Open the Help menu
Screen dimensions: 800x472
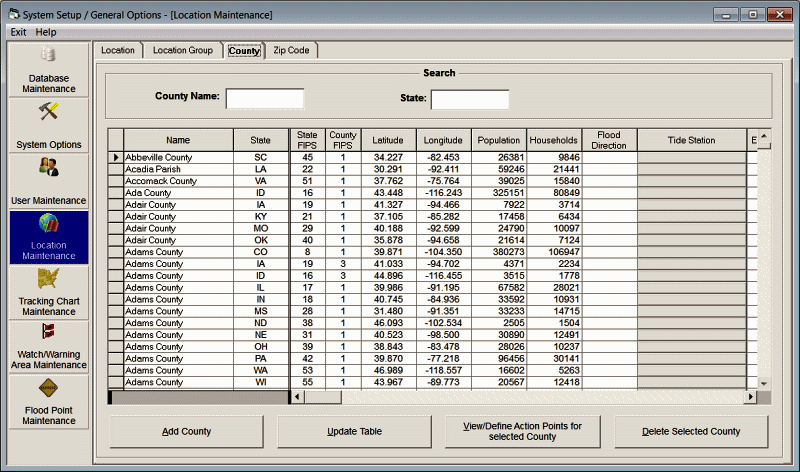point(46,32)
